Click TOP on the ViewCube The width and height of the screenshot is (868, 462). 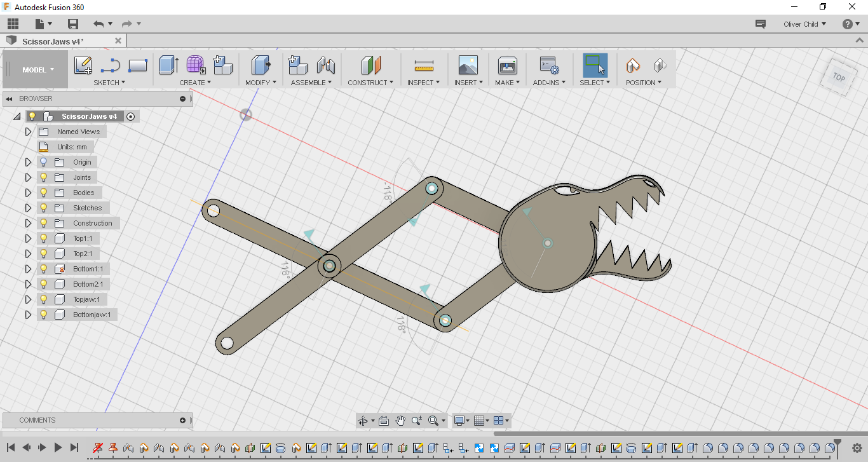pyautogui.click(x=838, y=78)
